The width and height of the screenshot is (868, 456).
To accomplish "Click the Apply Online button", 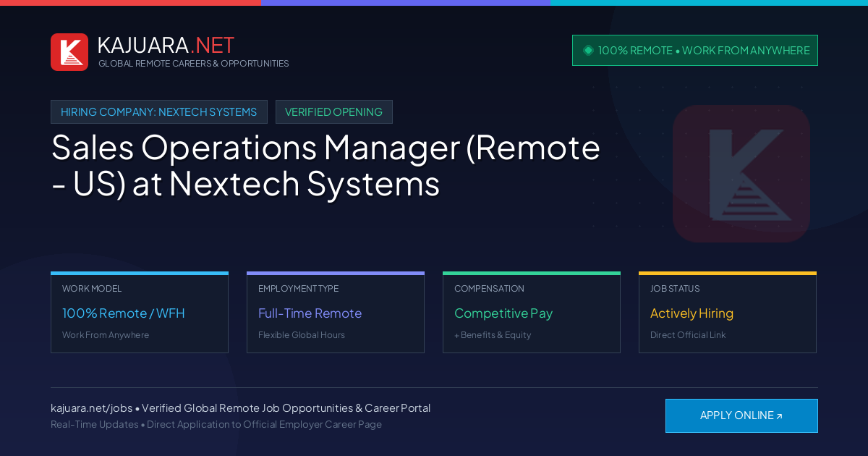I will pos(741,415).
